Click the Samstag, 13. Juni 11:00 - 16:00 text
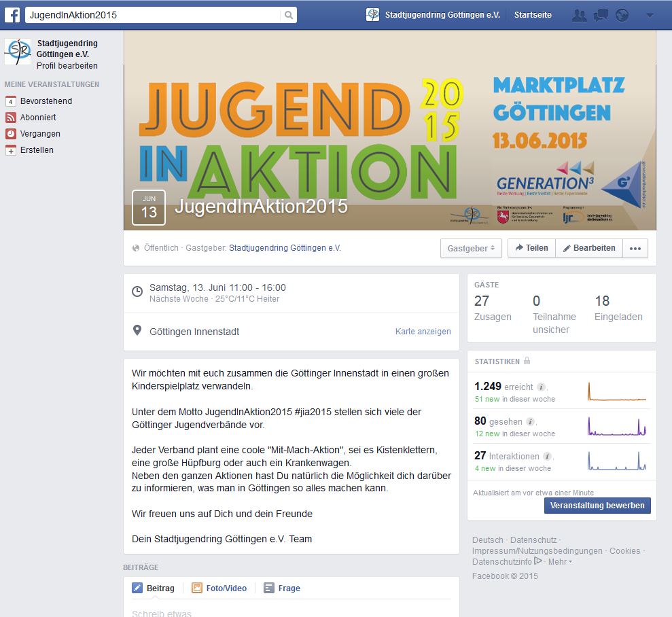The height and width of the screenshot is (617, 672). pyautogui.click(x=217, y=287)
